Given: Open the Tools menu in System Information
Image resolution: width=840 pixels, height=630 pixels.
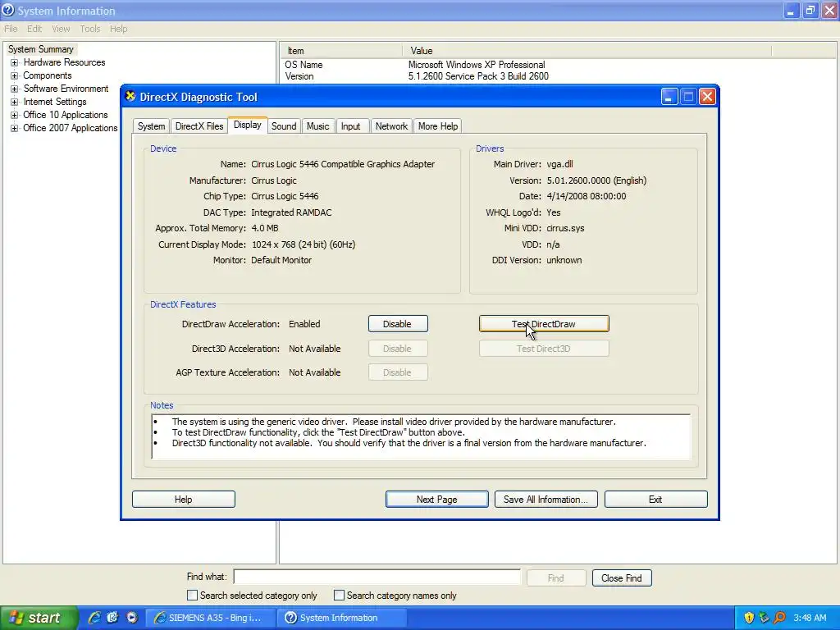Looking at the screenshot, I should point(90,29).
